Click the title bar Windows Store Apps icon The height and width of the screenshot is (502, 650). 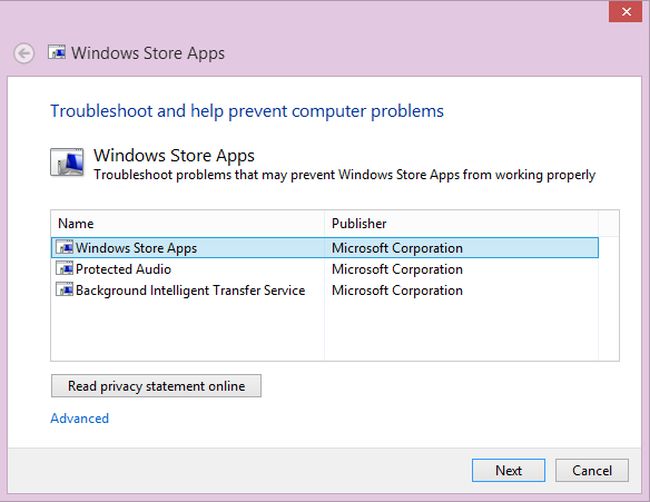click(x=57, y=53)
